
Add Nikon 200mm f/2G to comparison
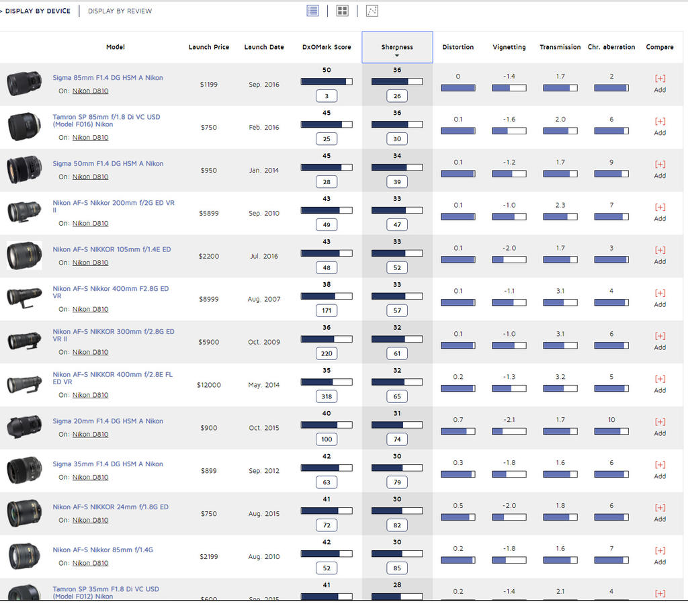point(660,212)
